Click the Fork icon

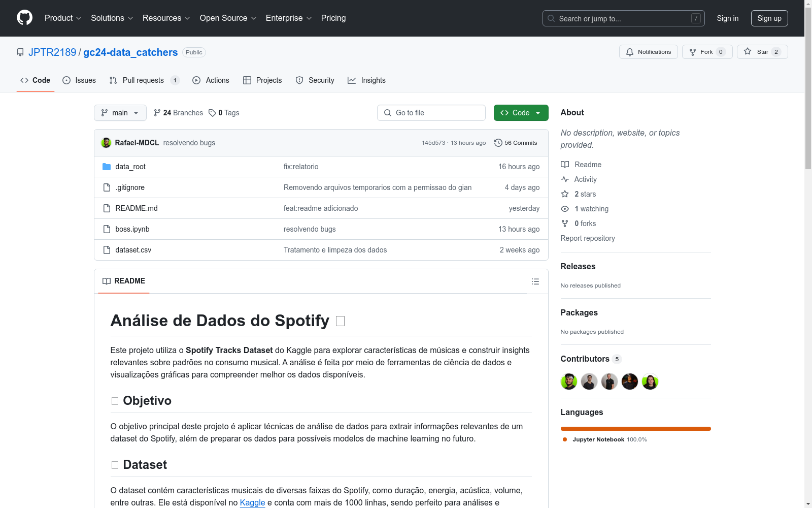[x=693, y=52]
